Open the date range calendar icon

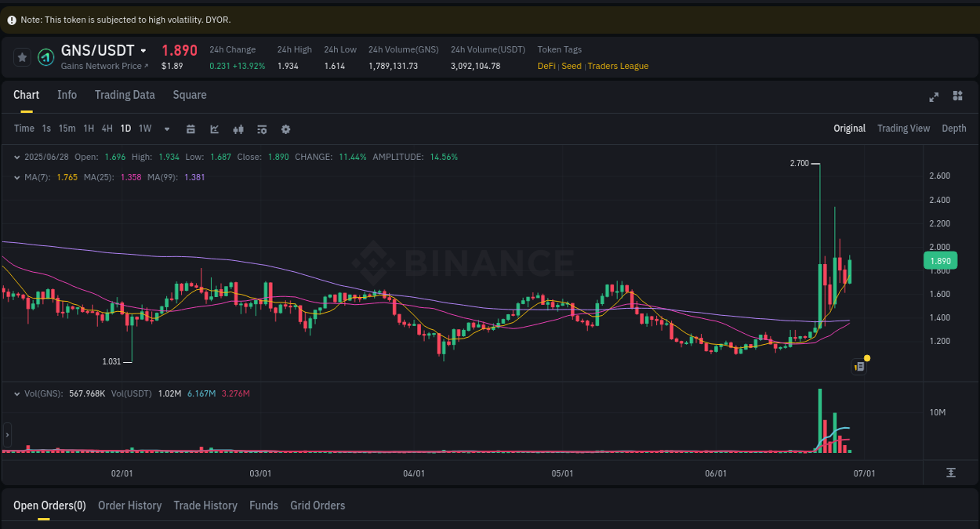point(191,129)
